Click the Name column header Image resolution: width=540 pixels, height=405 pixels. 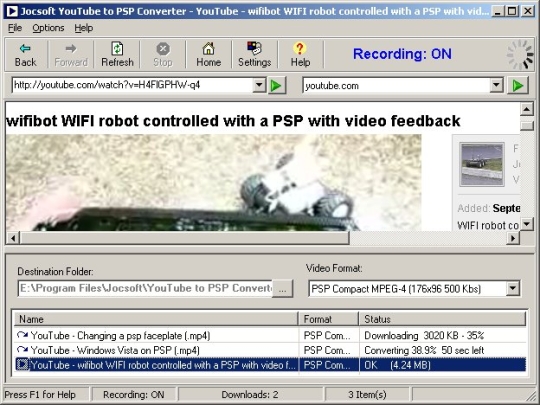(x=156, y=319)
